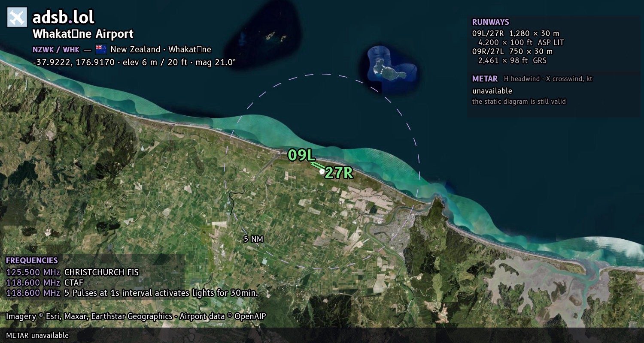Image resolution: width=644 pixels, height=343 pixels.
Task: Click the New Zealand flag icon
Action: [x=101, y=49]
